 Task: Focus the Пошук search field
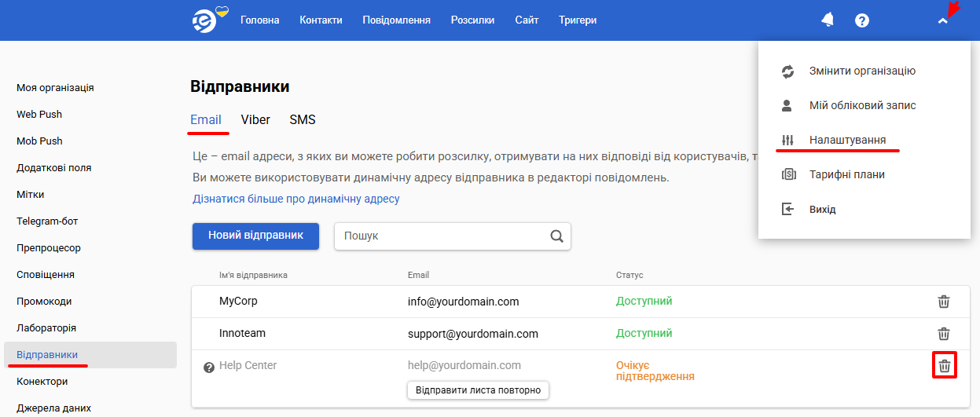pos(452,236)
